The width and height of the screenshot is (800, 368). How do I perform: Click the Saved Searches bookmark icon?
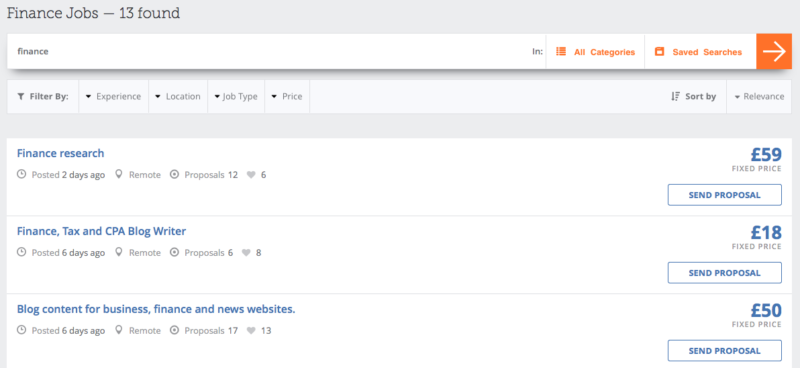(x=659, y=52)
